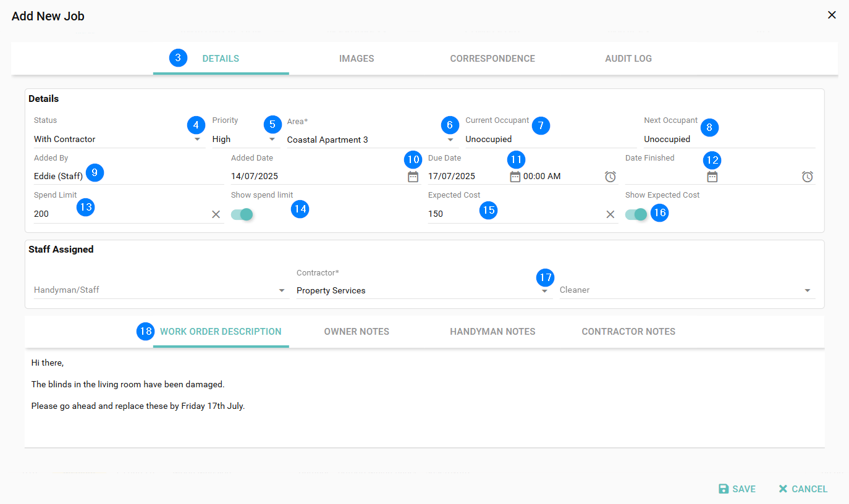The height and width of the screenshot is (504, 849).
Task: Switch to the Images tab
Action: 357,59
